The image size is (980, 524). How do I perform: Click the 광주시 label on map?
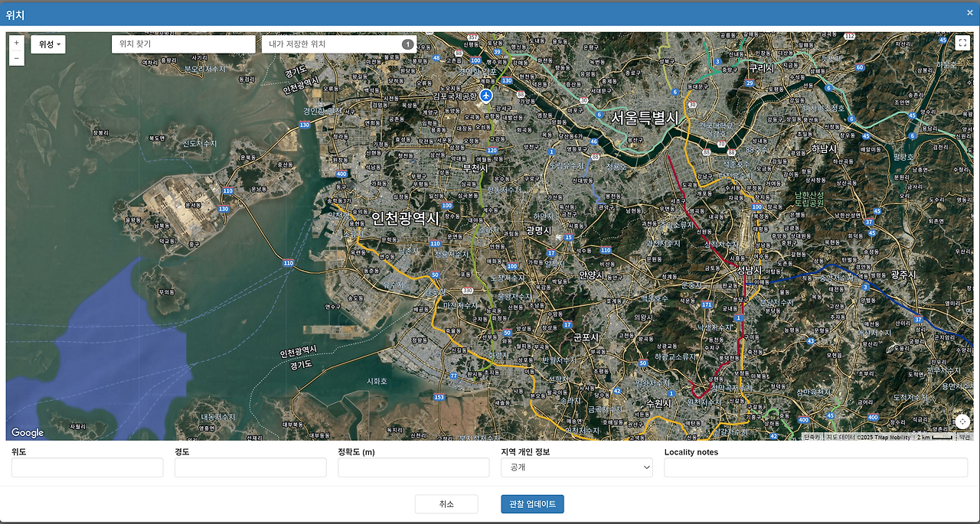(903, 275)
